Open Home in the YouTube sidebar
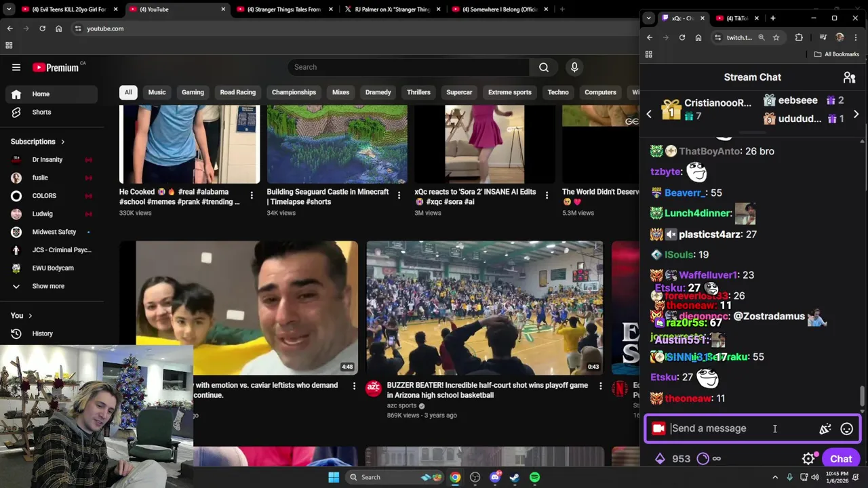 (52, 94)
